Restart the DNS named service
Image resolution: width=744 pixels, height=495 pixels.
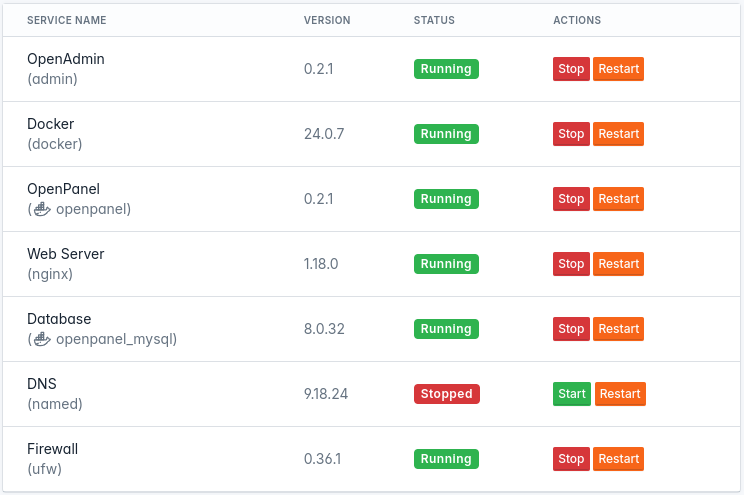(x=620, y=394)
